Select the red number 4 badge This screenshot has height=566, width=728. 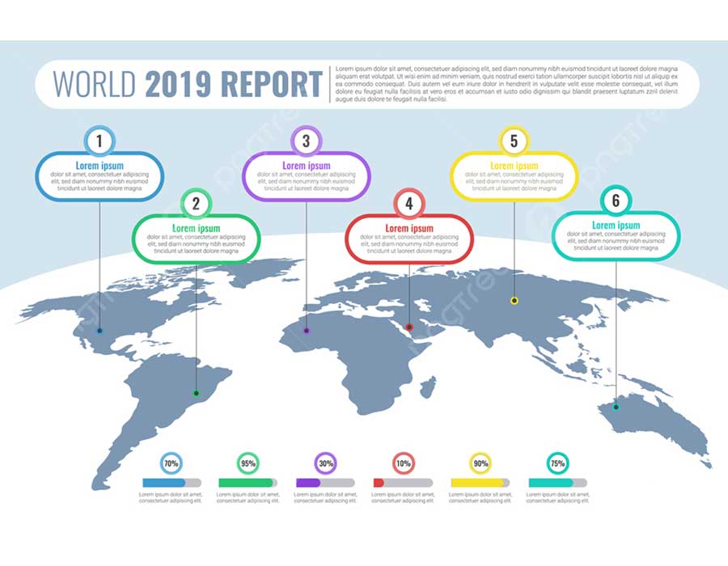click(x=409, y=203)
